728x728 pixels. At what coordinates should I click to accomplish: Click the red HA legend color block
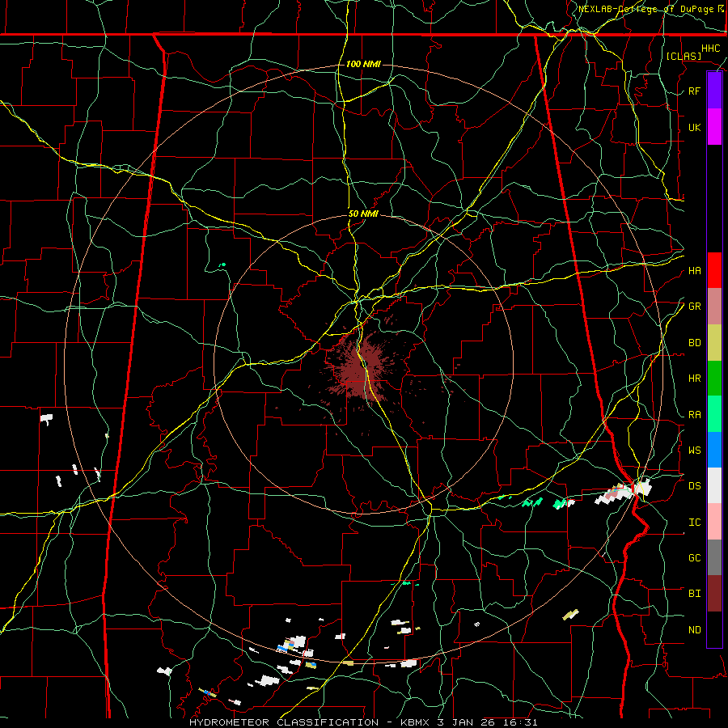(714, 270)
